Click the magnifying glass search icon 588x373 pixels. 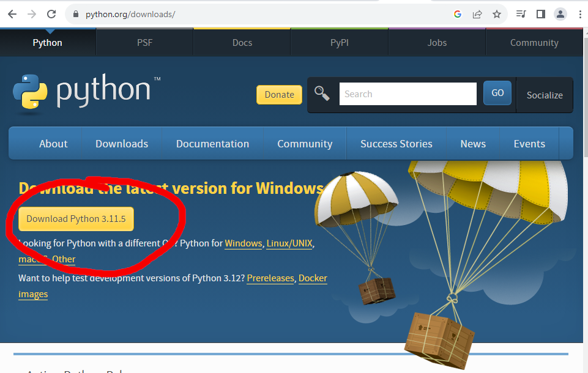(x=322, y=94)
